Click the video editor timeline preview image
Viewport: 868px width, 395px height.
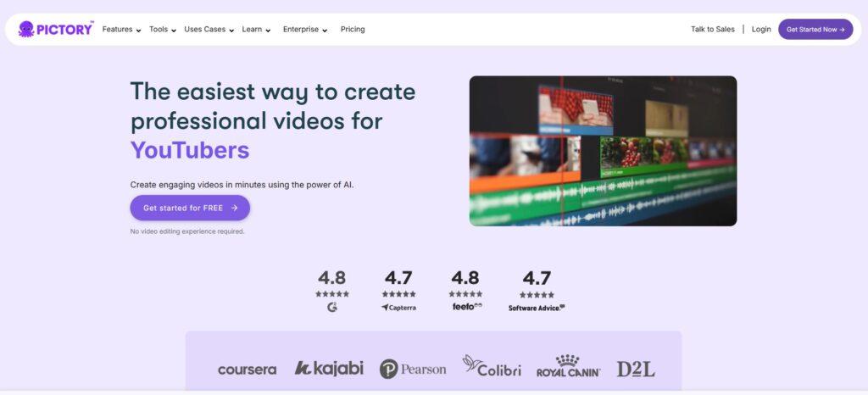pos(603,151)
